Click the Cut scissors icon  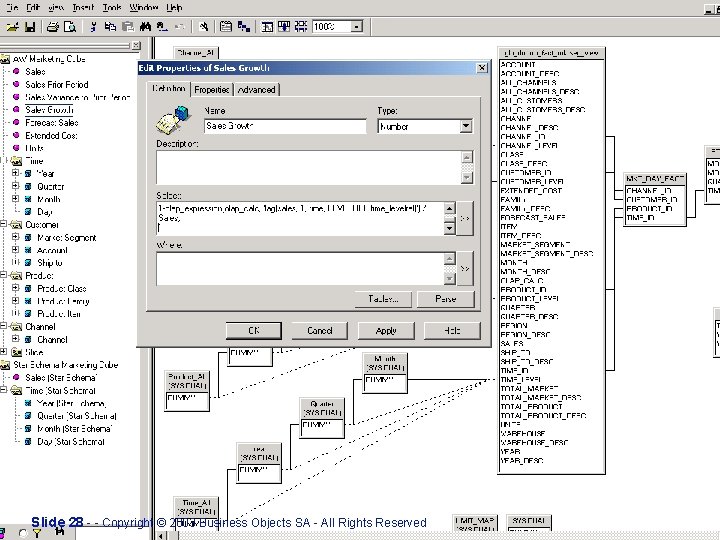click(93, 27)
